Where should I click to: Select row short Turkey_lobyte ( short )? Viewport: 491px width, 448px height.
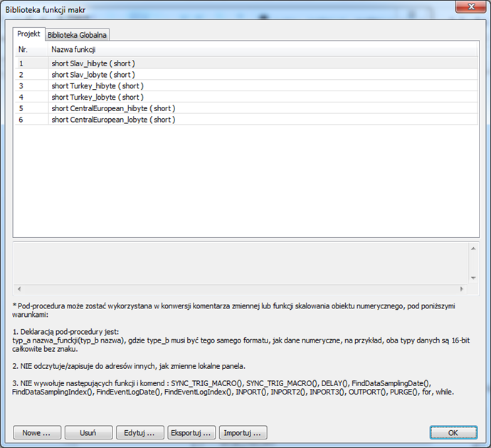(246, 97)
